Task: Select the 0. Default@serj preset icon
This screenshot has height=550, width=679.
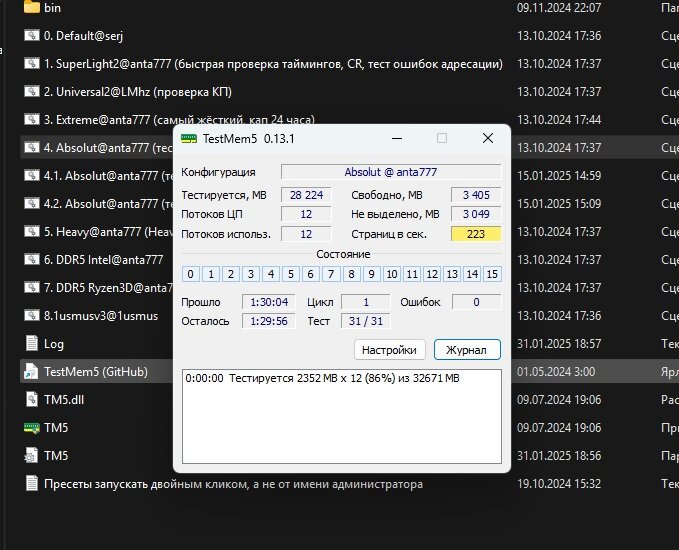Action: click(x=31, y=35)
